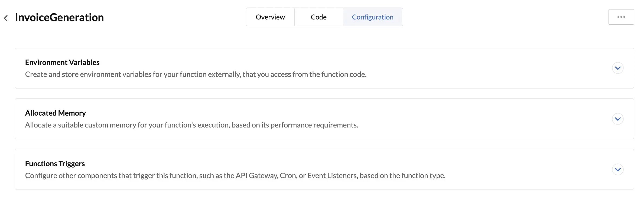Expand the Functions Triggers section chevron
The width and height of the screenshot is (644, 206).
(x=618, y=169)
